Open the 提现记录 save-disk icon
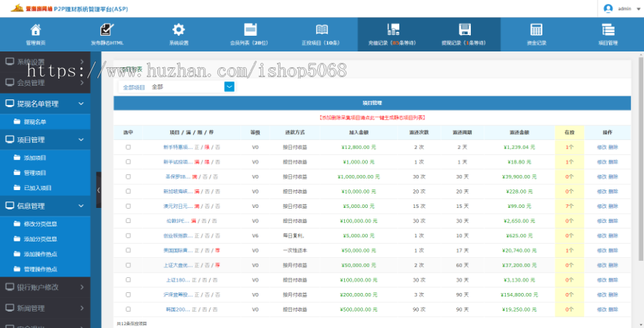Image resolution: width=644 pixels, height=328 pixels. coord(464,34)
